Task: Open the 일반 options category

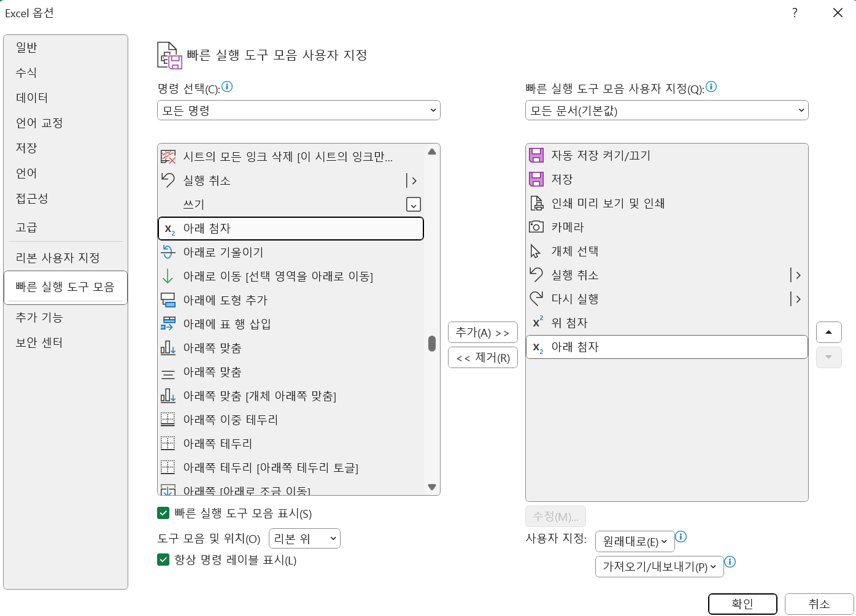Action: (x=66, y=47)
